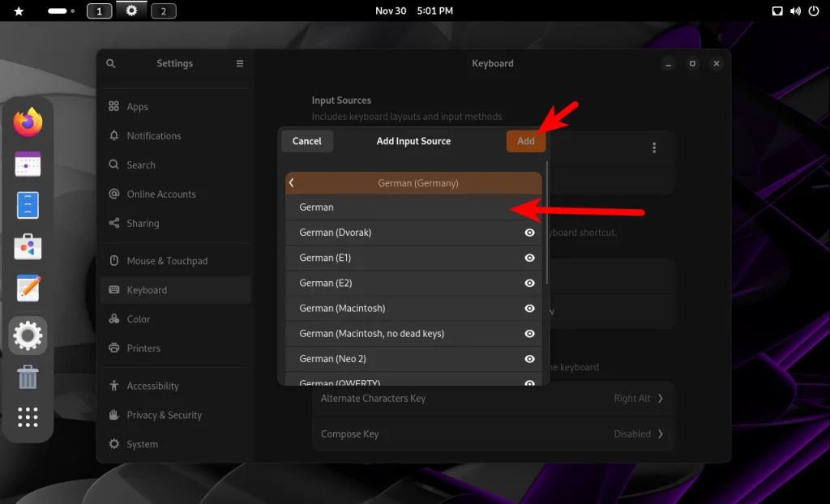Viewport: 830px width, 504px height.
Task: Open the Compose Key setting
Action: pos(492,434)
